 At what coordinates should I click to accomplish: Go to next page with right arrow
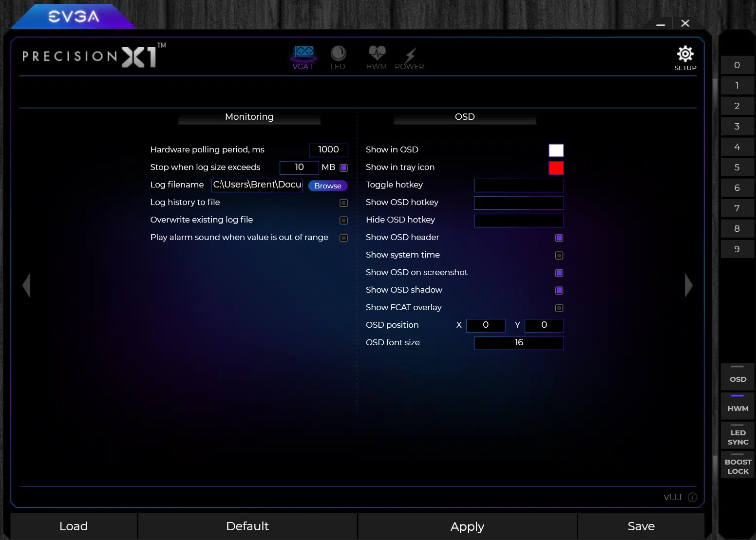tap(688, 285)
